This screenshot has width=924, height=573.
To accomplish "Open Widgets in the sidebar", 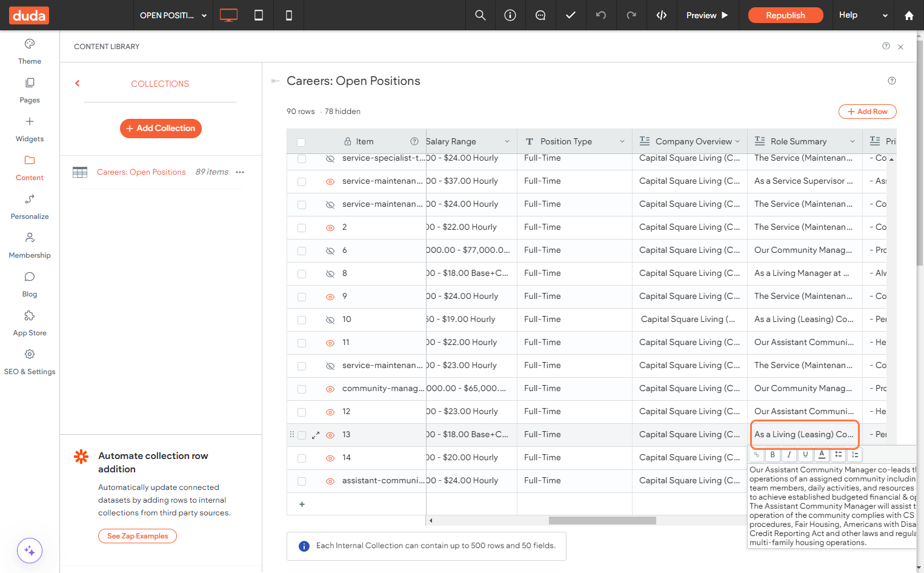I will [x=30, y=129].
